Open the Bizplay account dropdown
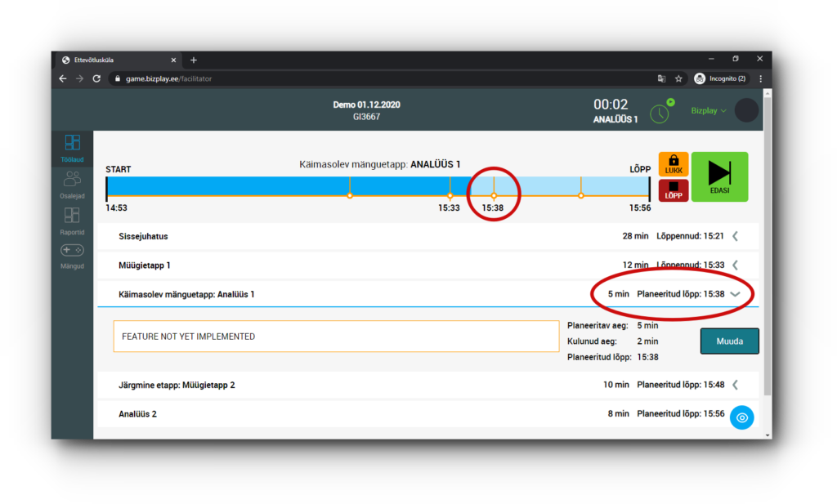The width and height of the screenshot is (837, 504). pyautogui.click(x=708, y=110)
